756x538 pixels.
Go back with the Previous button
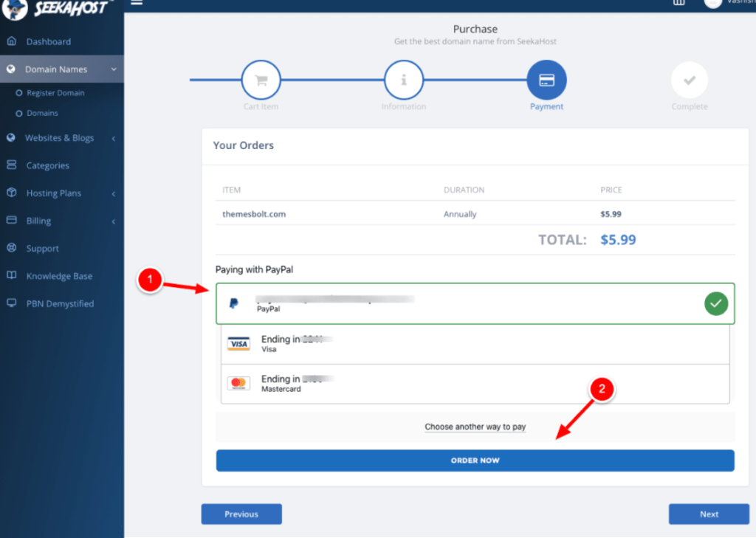[241, 514]
